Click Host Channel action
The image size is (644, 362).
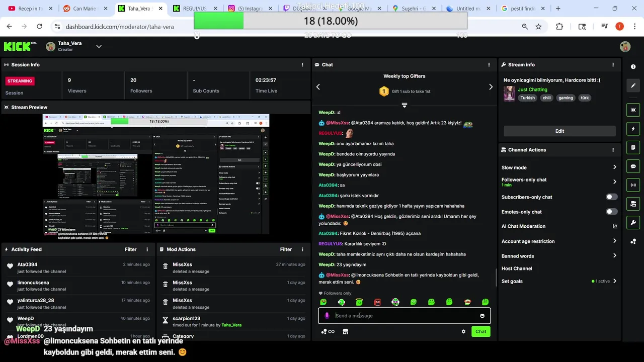point(516,268)
